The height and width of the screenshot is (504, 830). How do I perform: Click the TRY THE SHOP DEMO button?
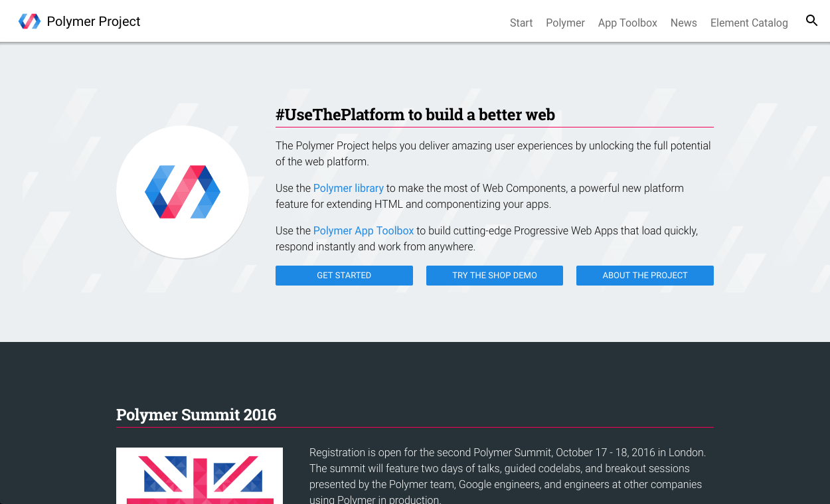(x=495, y=276)
